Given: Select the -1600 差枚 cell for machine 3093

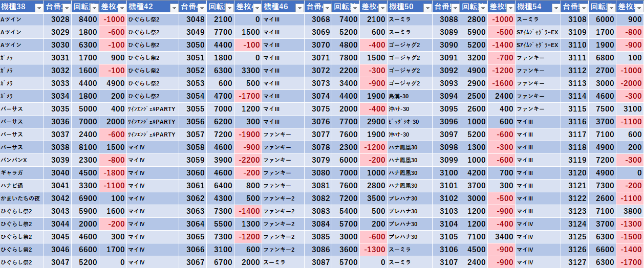Looking at the screenshot, I should click(x=501, y=83).
